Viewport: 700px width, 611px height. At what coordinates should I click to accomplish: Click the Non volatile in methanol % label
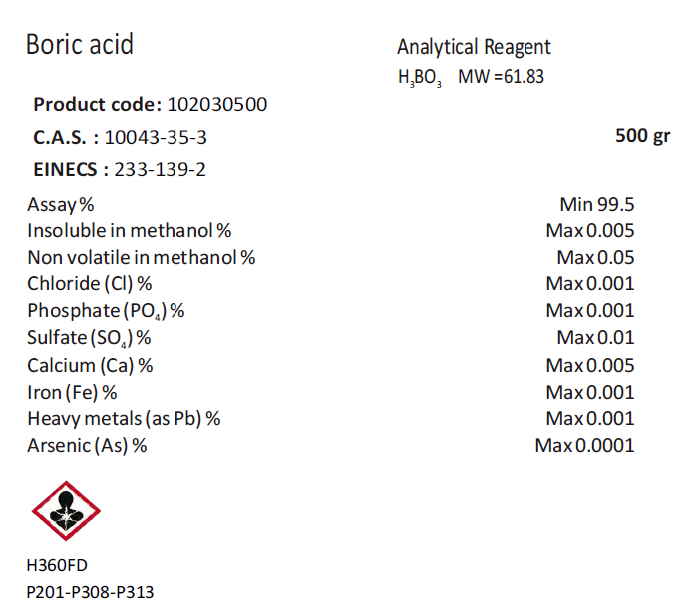141,257
